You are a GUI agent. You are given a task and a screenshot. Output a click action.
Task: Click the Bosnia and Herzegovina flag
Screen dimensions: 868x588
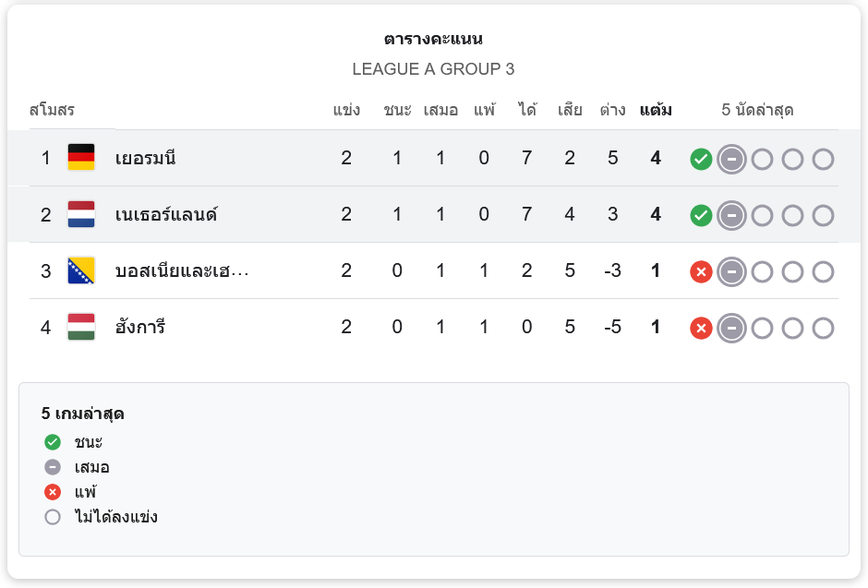[81, 270]
